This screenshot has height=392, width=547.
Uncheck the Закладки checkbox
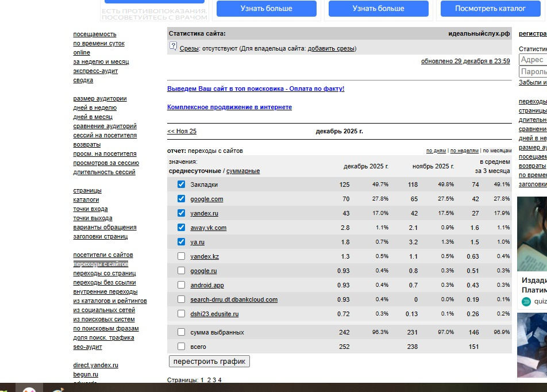coord(181,185)
